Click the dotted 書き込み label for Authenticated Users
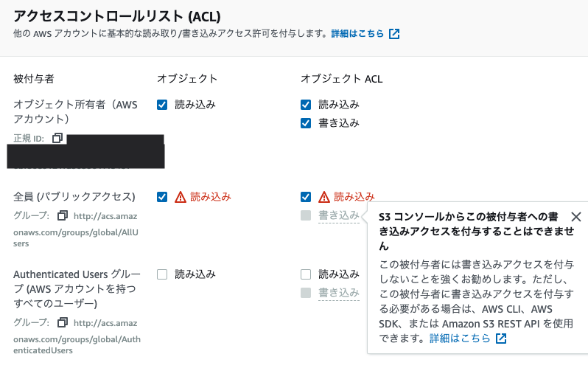This screenshot has height=385, width=588. 339,293
